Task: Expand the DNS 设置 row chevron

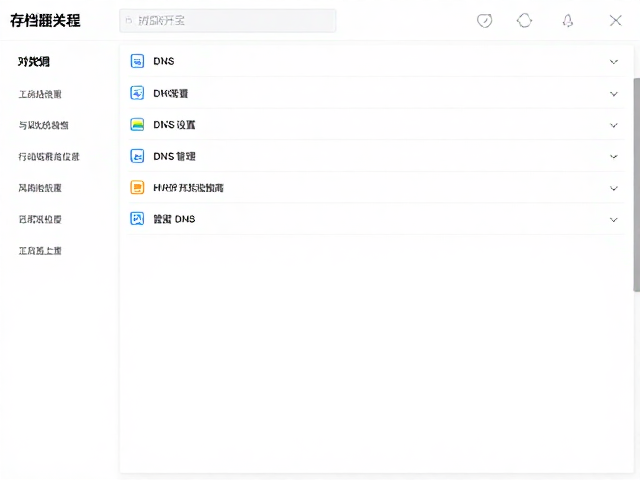Action: (x=613, y=125)
